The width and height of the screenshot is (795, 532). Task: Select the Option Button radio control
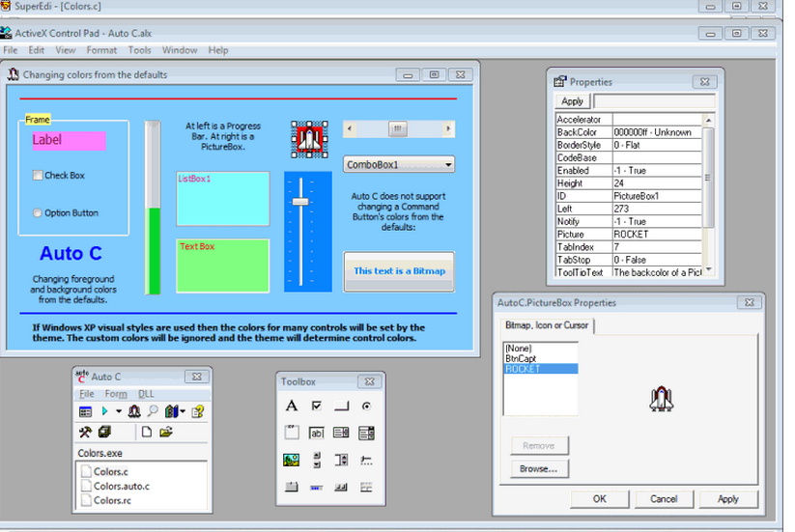point(38,213)
